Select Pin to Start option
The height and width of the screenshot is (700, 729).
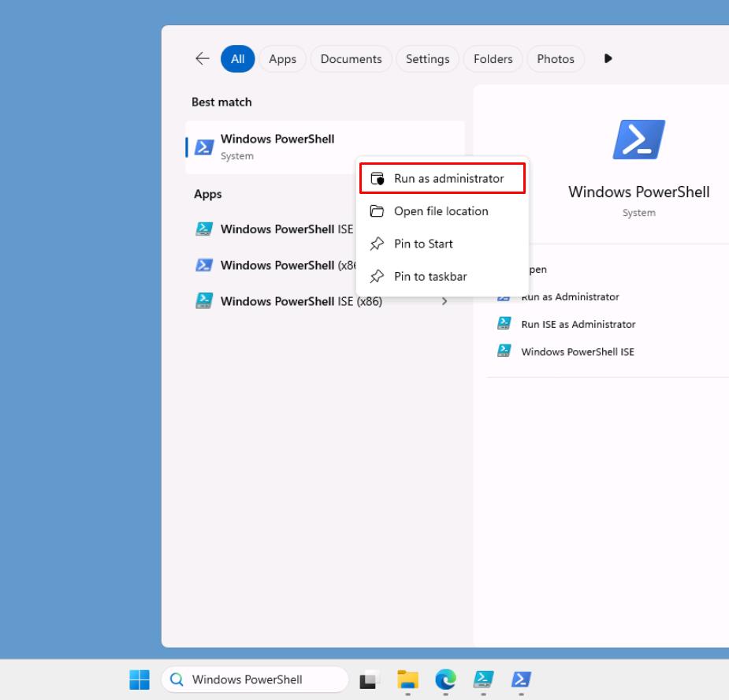coord(423,244)
